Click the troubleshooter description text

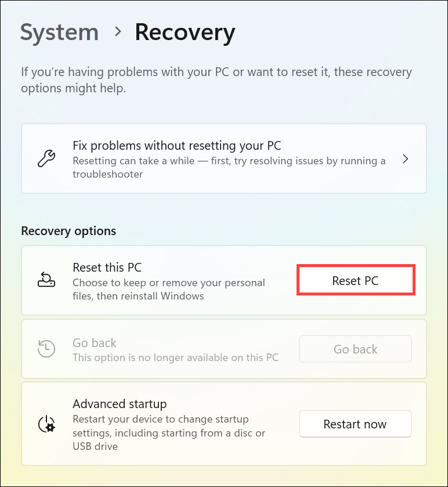point(229,167)
